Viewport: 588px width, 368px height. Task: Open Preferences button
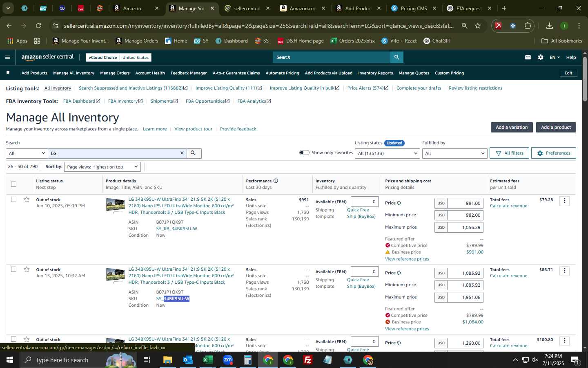pyautogui.click(x=554, y=153)
